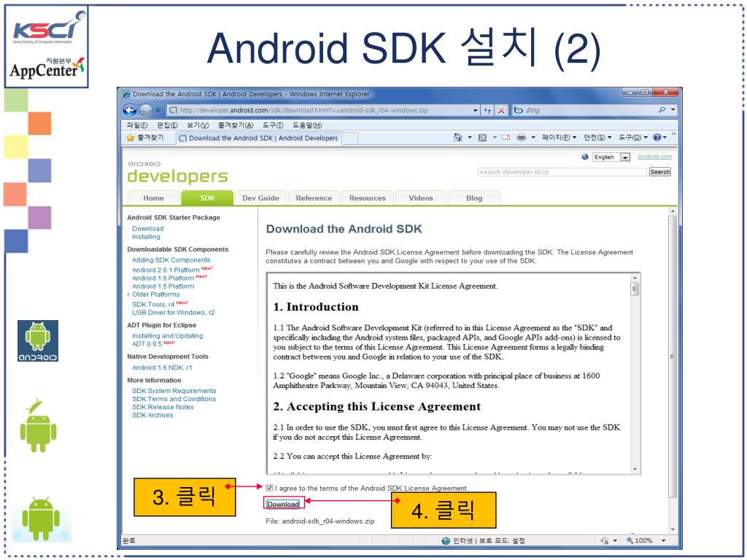
Task: Open the ADT 0.9.5 link
Action: pos(147,344)
